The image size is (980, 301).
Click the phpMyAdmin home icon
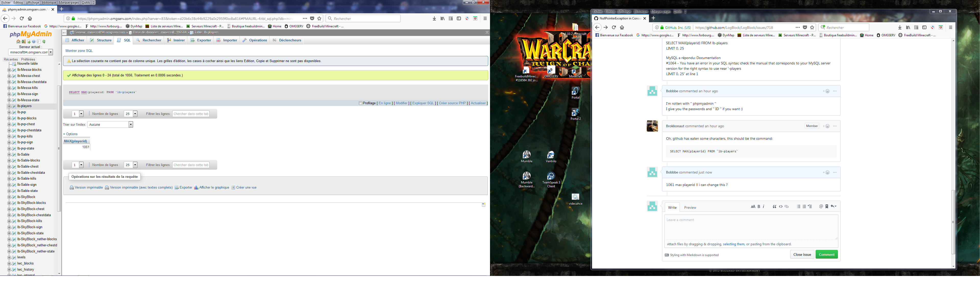(x=18, y=42)
